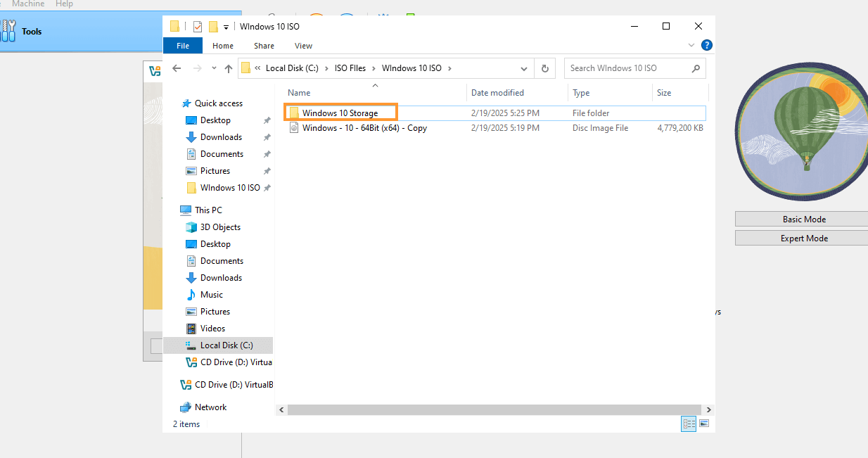Click ISO FIles breadcrumb in address bar

[x=350, y=68]
